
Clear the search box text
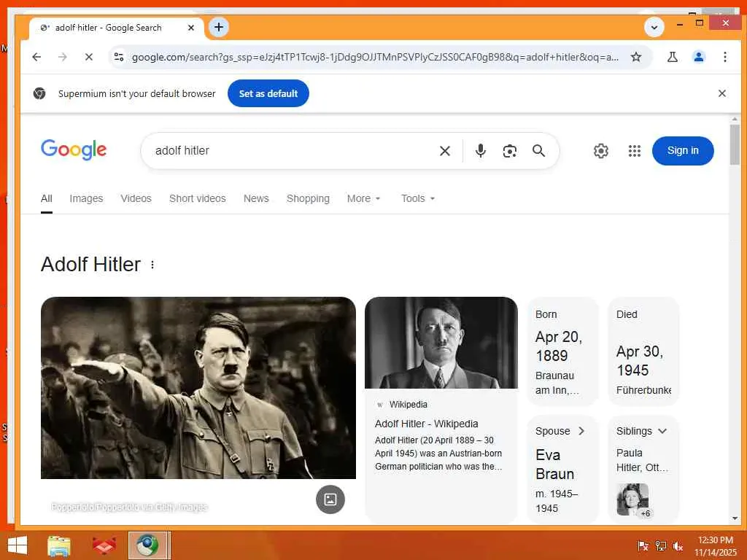(x=444, y=151)
